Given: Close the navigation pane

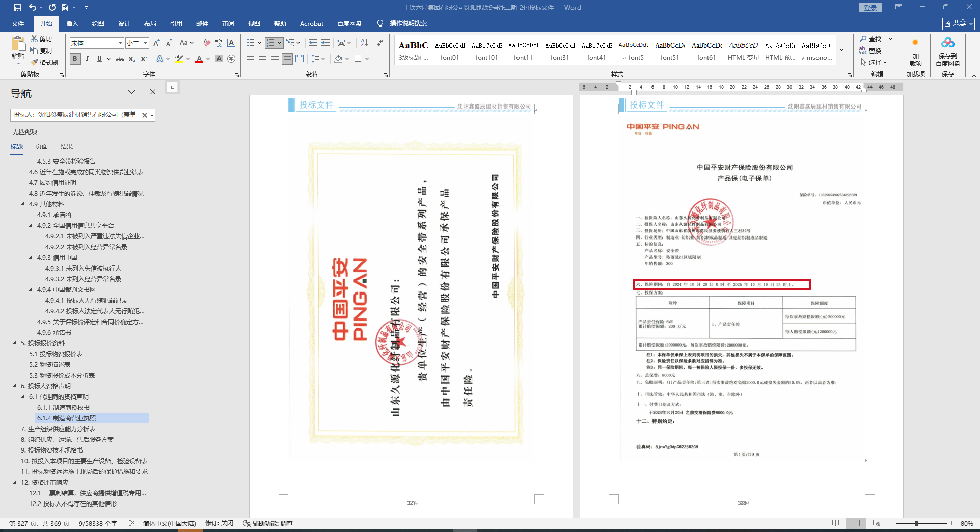Looking at the screenshot, I should [153, 92].
